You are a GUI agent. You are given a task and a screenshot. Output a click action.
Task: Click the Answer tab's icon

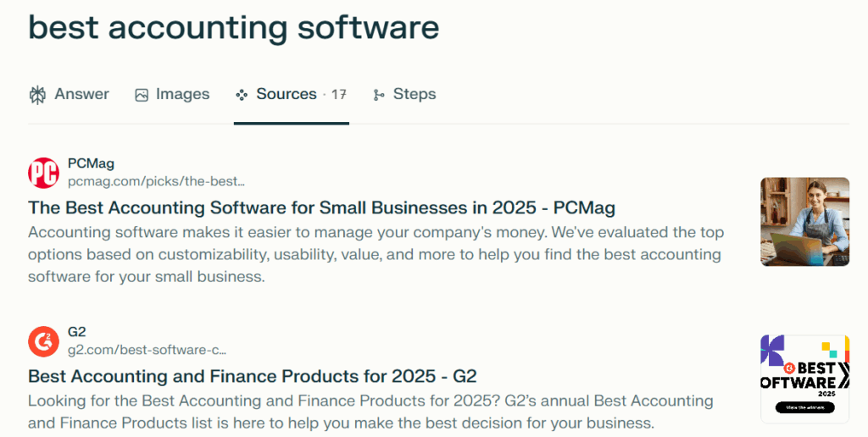[x=37, y=95]
